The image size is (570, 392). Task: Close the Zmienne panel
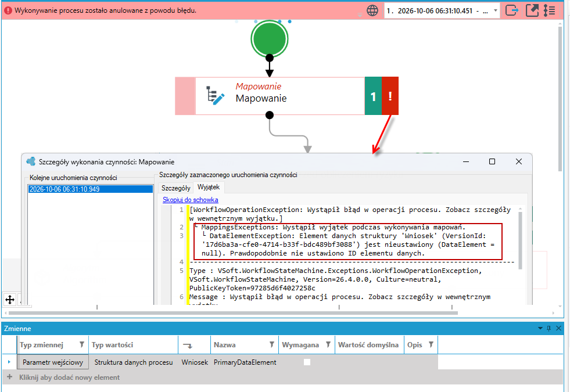click(x=559, y=329)
